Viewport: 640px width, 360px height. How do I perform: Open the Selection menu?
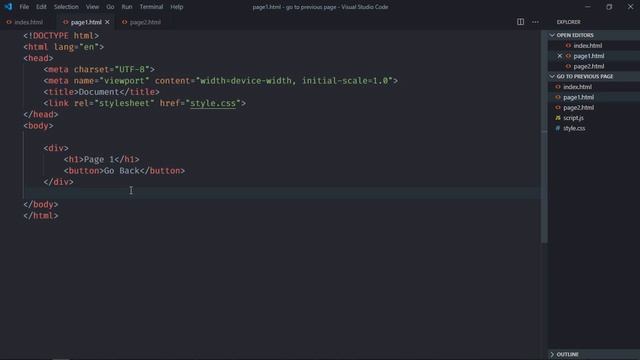tap(66, 7)
